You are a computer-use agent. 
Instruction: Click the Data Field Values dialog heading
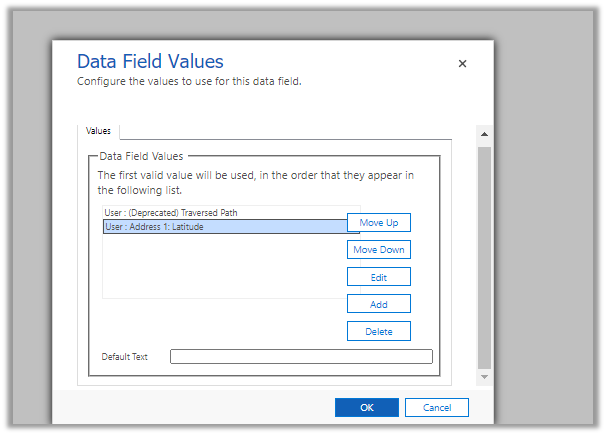pyautogui.click(x=150, y=62)
